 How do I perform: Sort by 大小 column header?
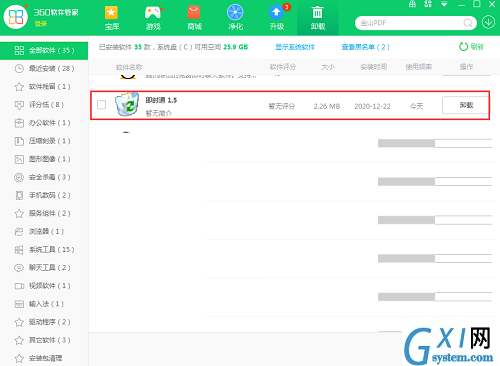[x=328, y=67]
